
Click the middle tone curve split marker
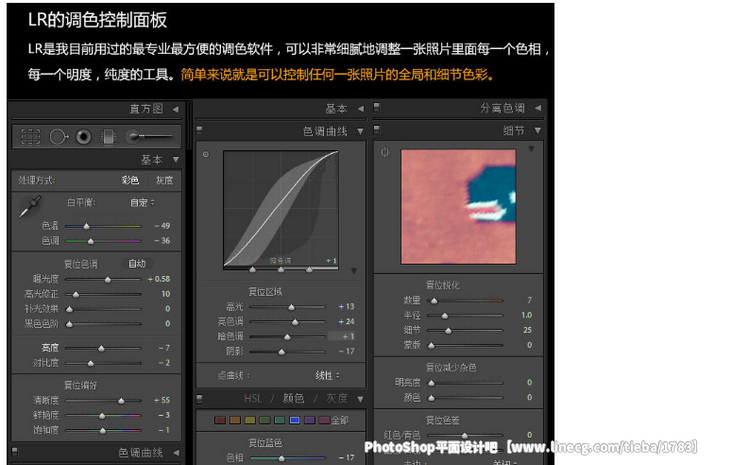tap(281, 270)
